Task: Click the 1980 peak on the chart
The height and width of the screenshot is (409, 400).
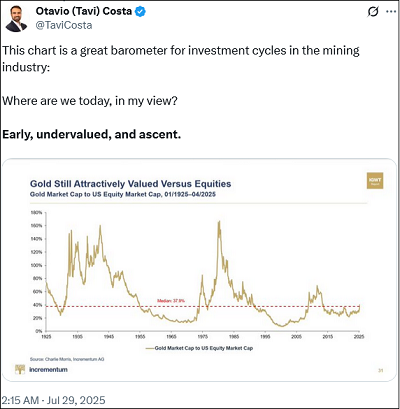Action: tap(219, 222)
